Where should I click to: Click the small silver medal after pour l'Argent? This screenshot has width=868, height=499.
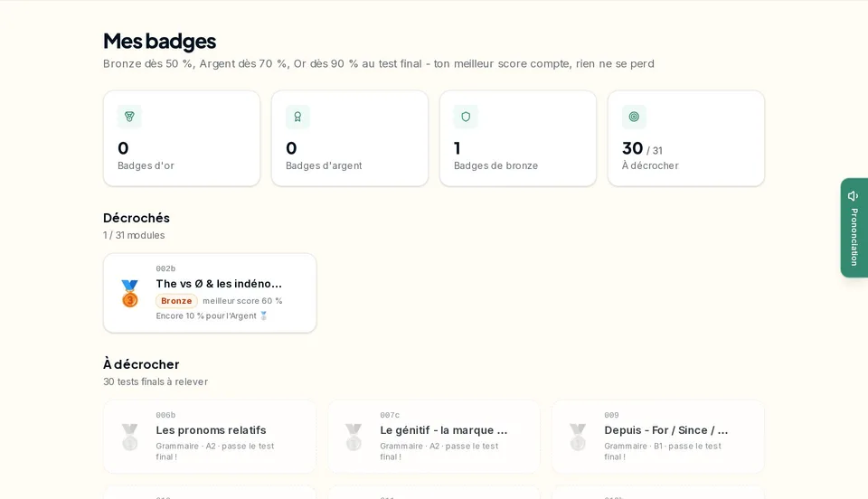263,315
